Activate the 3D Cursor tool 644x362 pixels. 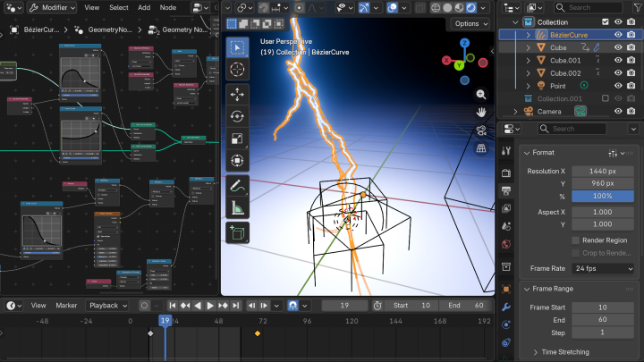[237, 69]
